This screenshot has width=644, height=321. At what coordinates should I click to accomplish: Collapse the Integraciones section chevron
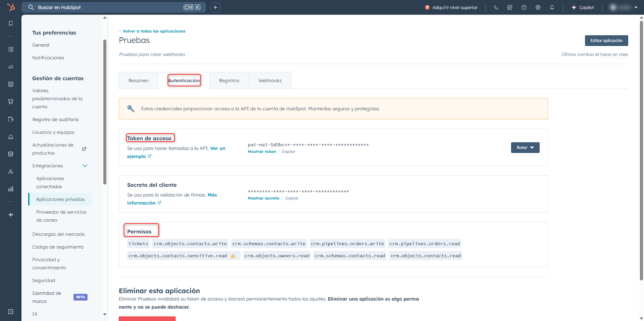(85, 166)
